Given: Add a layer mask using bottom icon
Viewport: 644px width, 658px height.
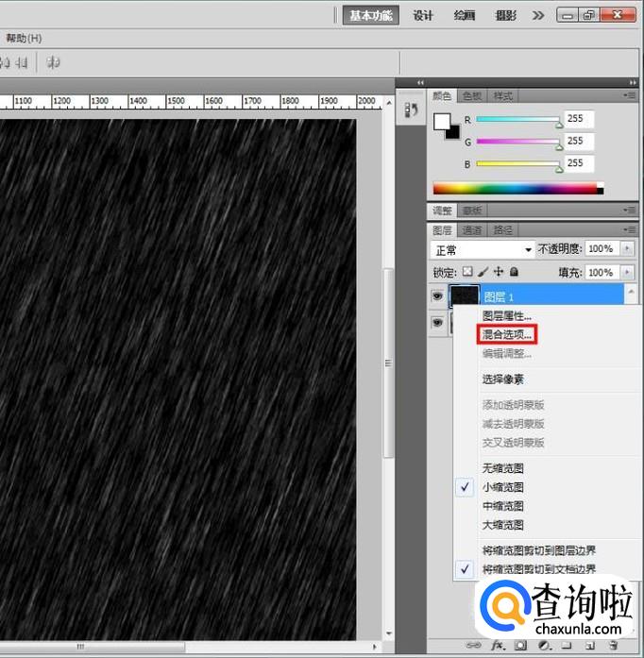Looking at the screenshot, I should point(520,646).
